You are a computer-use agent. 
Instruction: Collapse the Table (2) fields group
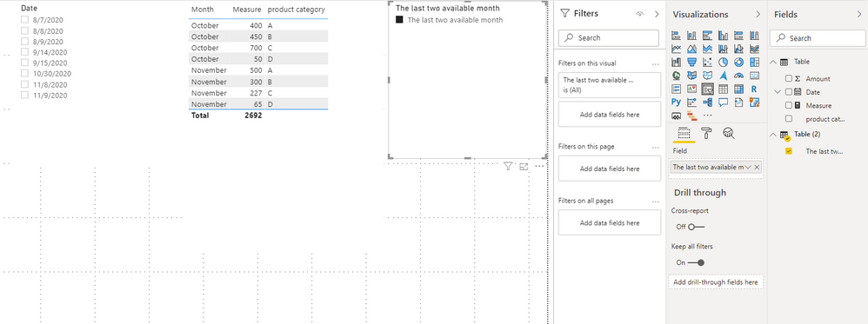[x=773, y=135]
